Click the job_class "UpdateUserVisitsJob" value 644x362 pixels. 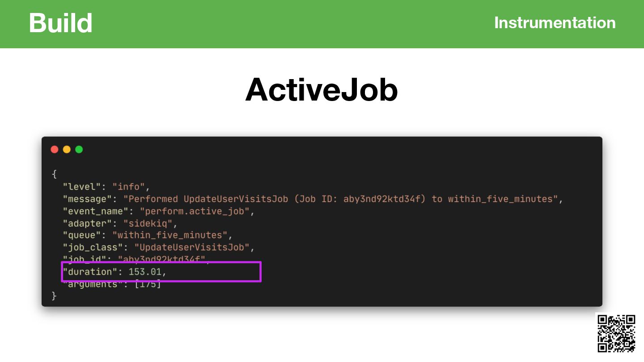(x=192, y=247)
